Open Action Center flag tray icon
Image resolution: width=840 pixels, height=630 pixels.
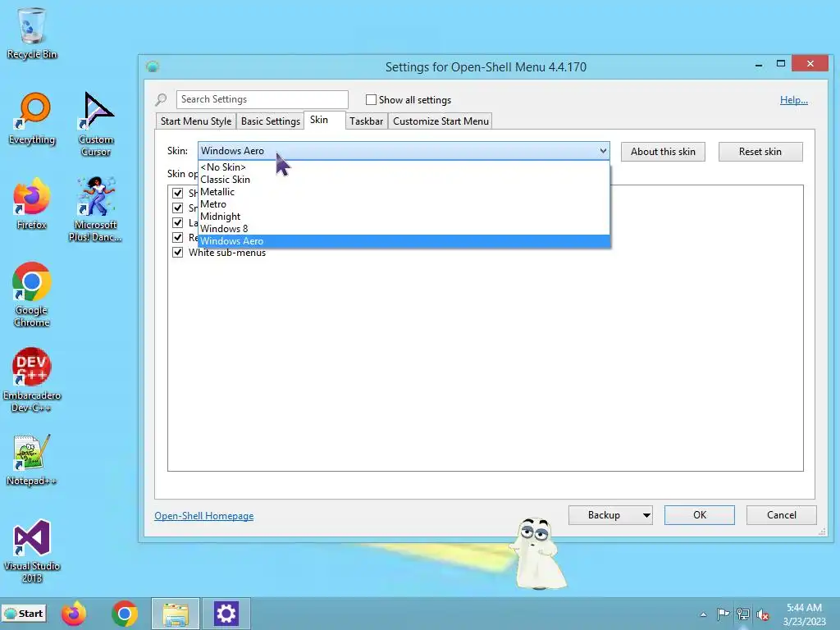tap(723, 614)
